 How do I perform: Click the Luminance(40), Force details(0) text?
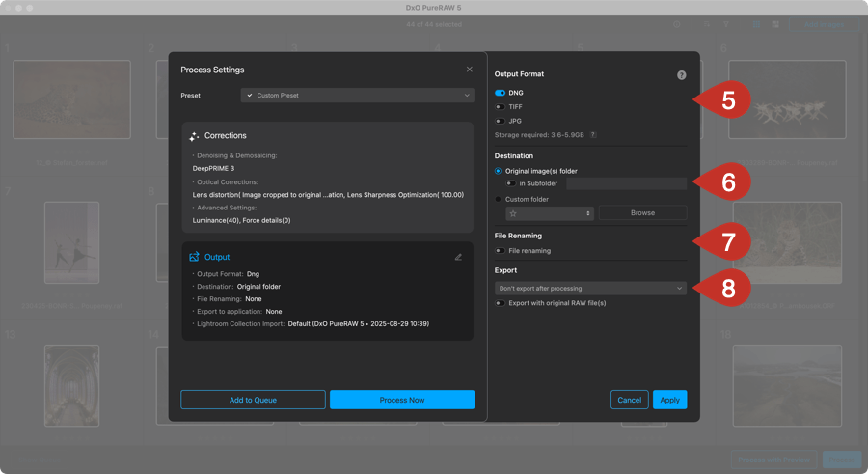(x=241, y=221)
